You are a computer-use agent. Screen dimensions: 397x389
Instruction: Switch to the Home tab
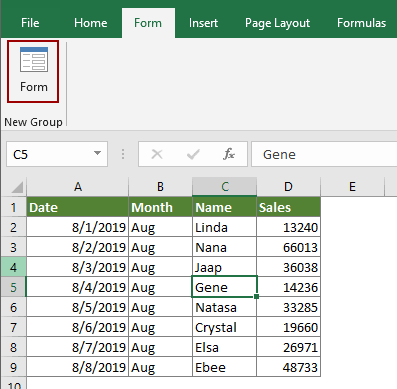click(x=91, y=23)
